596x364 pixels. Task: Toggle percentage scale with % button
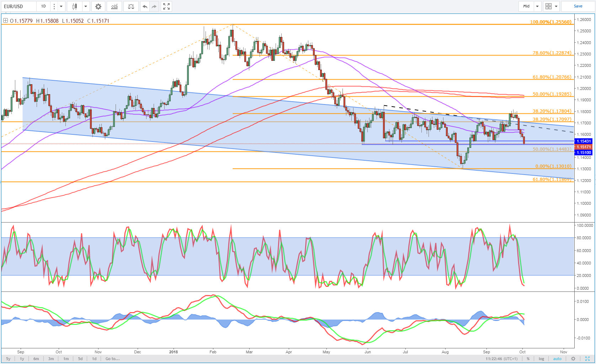point(528,359)
